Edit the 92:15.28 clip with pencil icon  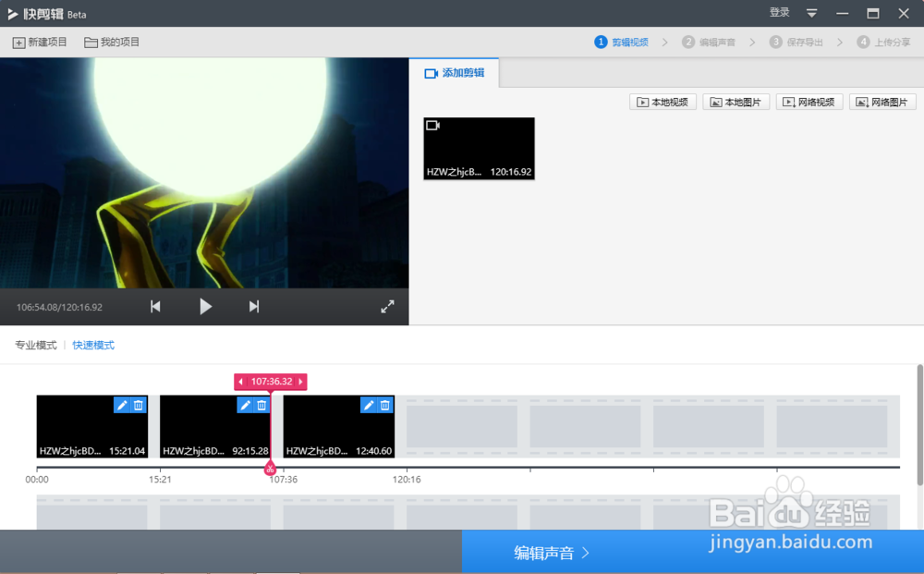pos(245,405)
